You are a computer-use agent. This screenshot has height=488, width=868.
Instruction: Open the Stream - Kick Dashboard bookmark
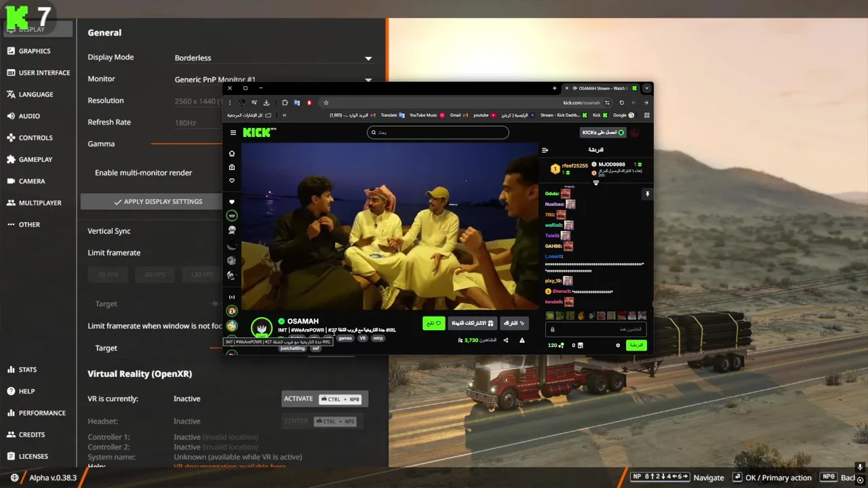pos(564,115)
